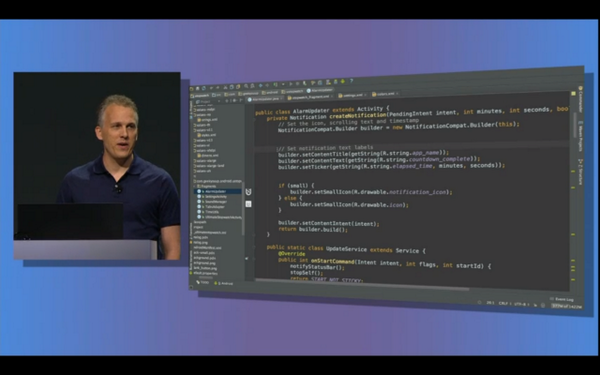Switch to the settings.xml editor tab
The height and width of the screenshot is (375, 600).
(x=352, y=95)
